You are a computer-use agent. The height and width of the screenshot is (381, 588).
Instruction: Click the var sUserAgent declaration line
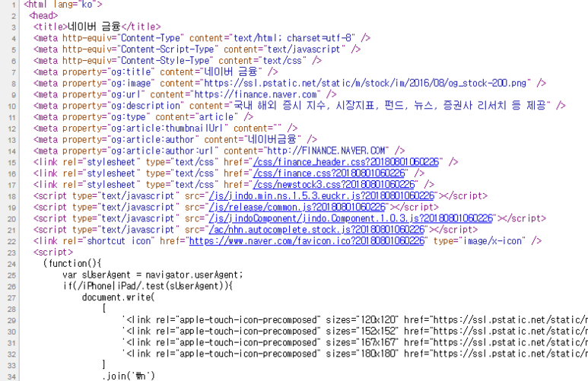point(153,275)
